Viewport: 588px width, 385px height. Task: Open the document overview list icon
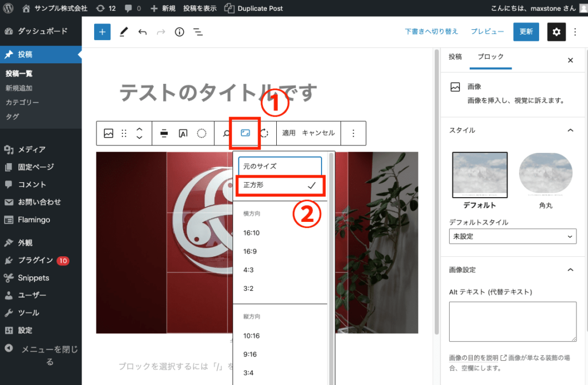coord(198,32)
